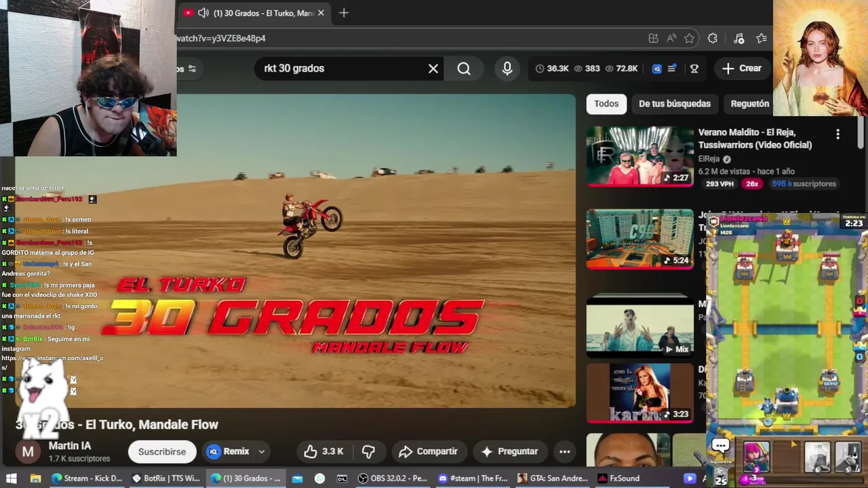Click the video title 30 Grados text

[117, 425]
